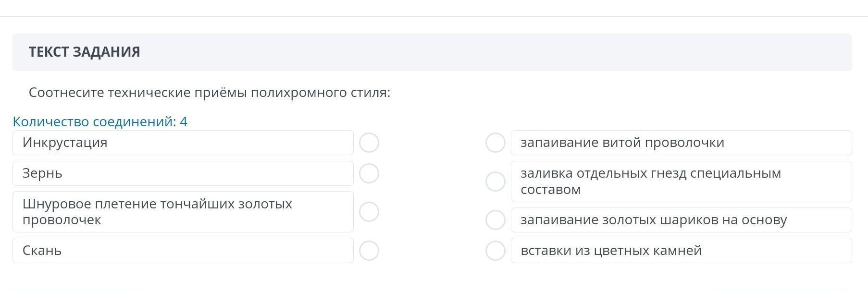This screenshot has height=291, width=868.
Task: Click the запаивание золотых шариков на основу box
Action: click(681, 220)
